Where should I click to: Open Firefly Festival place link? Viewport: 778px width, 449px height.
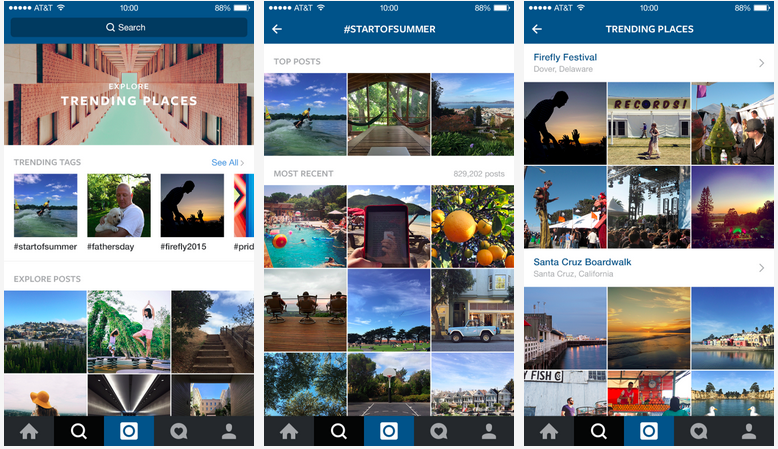click(565, 57)
